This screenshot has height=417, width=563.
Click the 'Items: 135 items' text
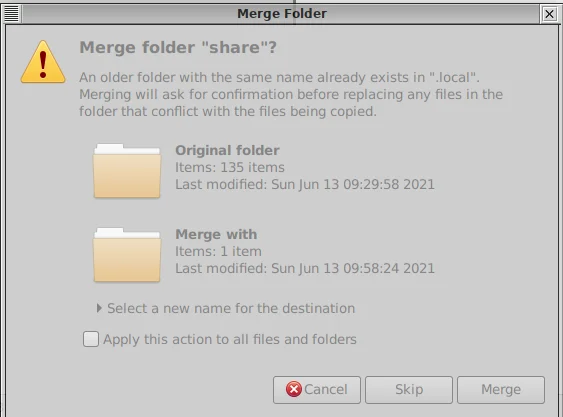coord(230,167)
